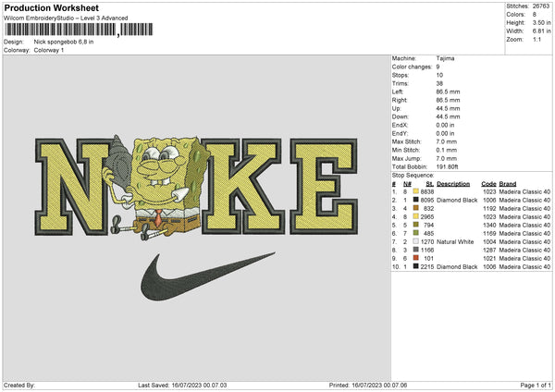Select 'Natural White' description in stop 7

(455, 241)
